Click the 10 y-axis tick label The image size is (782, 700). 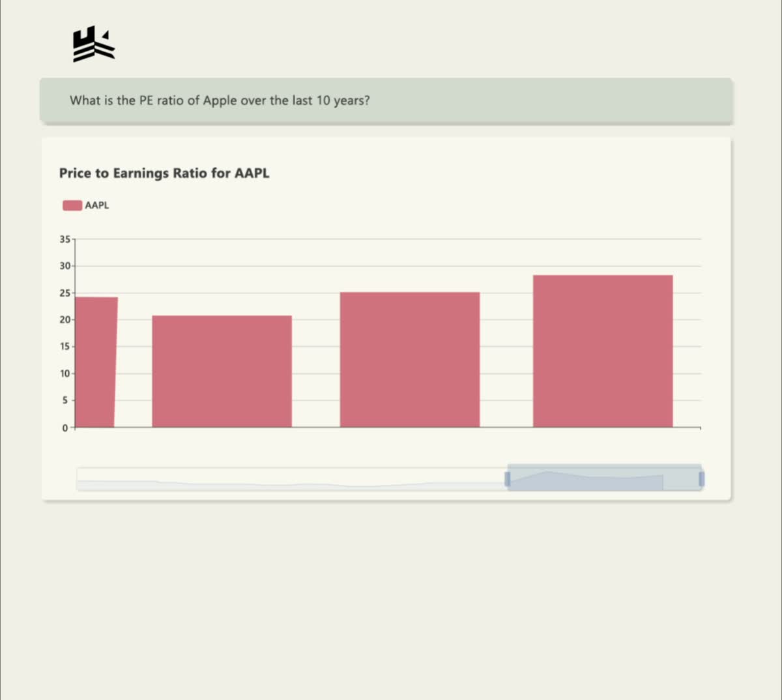click(65, 373)
